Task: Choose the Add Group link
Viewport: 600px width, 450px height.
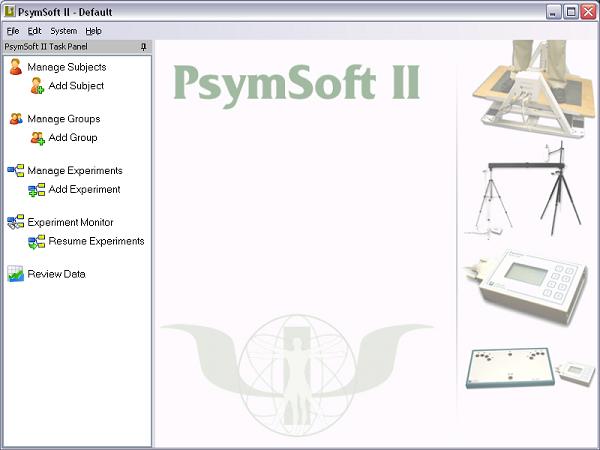Action: 73,137
